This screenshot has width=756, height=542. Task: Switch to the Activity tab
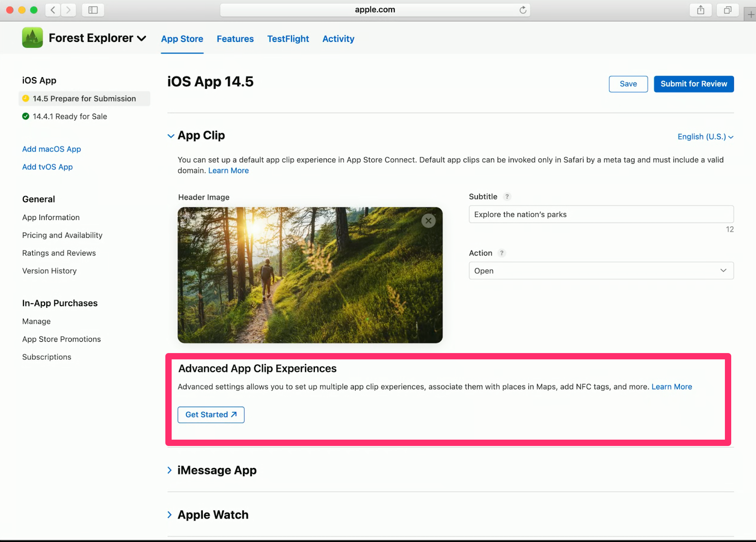pyautogui.click(x=338, y=39)
